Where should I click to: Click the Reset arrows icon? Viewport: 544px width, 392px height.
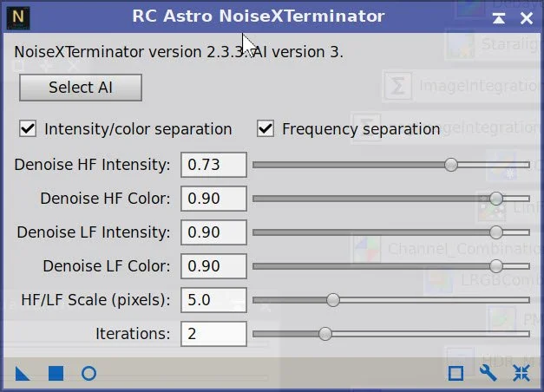(521, 373)
